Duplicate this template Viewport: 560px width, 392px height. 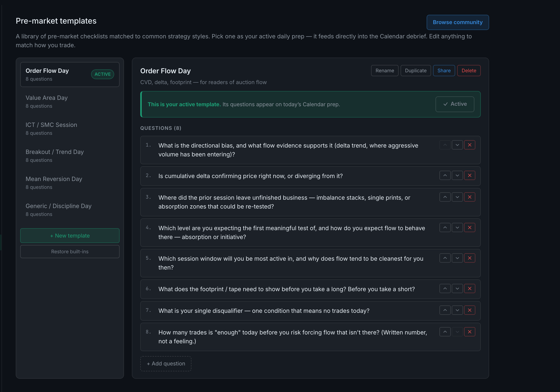(x=416, y=71)
